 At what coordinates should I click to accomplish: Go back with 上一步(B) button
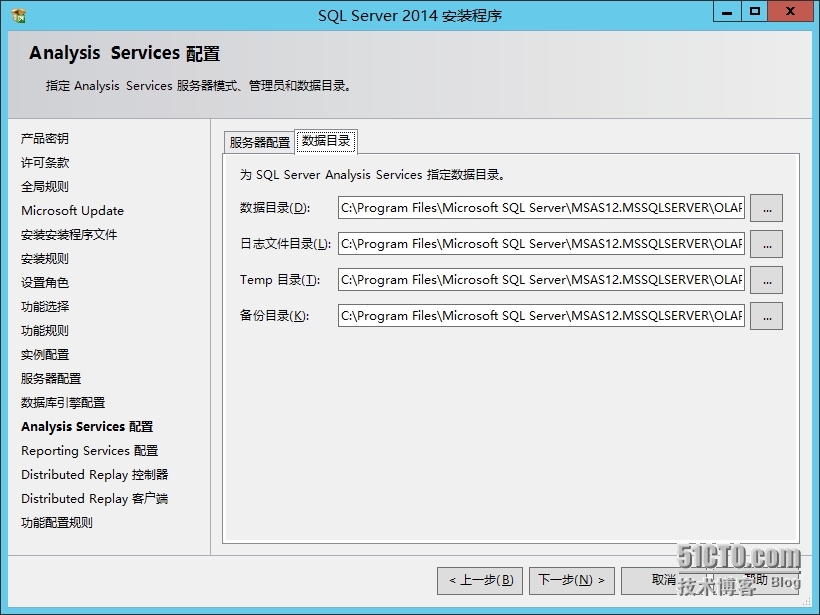click(x=480, y=580)
